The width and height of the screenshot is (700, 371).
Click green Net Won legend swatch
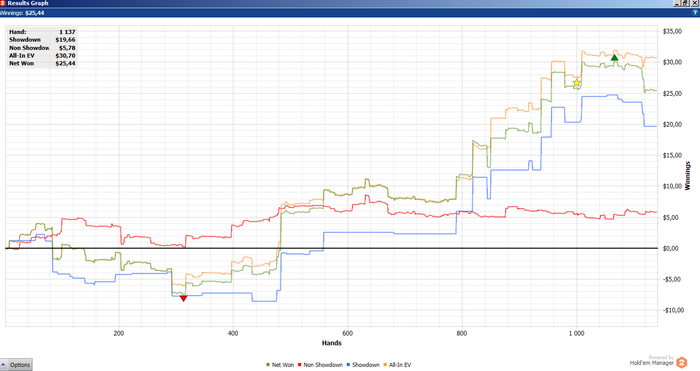tap(268, 365)
